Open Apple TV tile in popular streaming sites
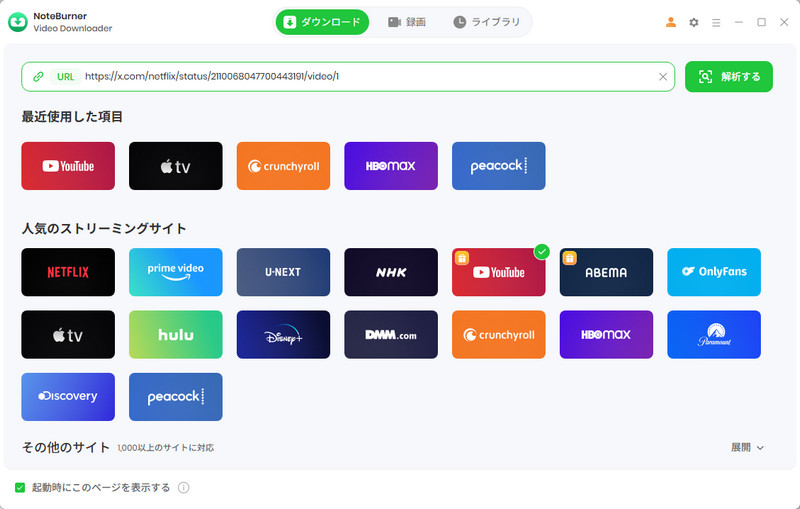The width and height of the screenshot is (800, 509). 68,335
